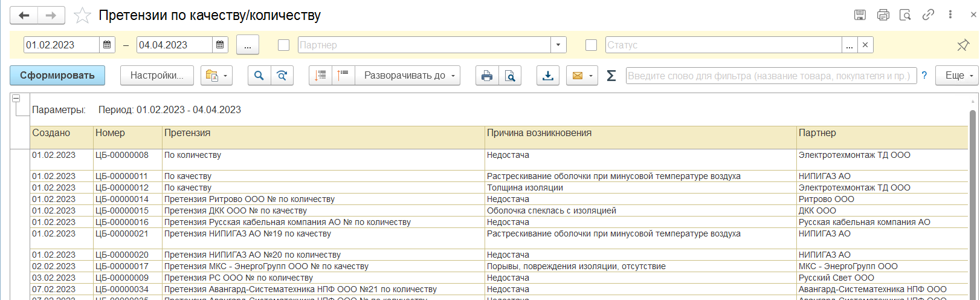Open report variants icon dropdown
980x300 pixels.
pyautogui.click(x=216, y=76)
